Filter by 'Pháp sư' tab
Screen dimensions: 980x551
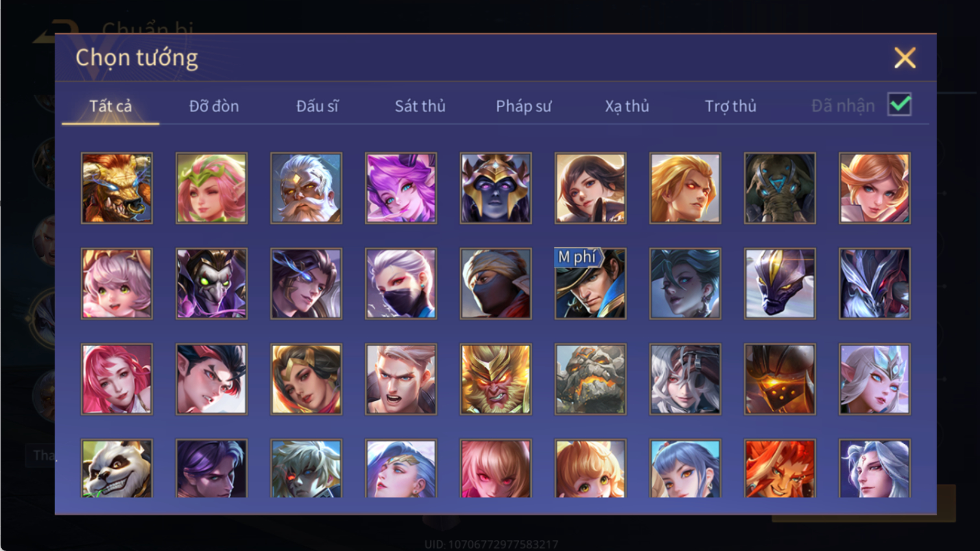pyautogui.click(x=523, y=106)
